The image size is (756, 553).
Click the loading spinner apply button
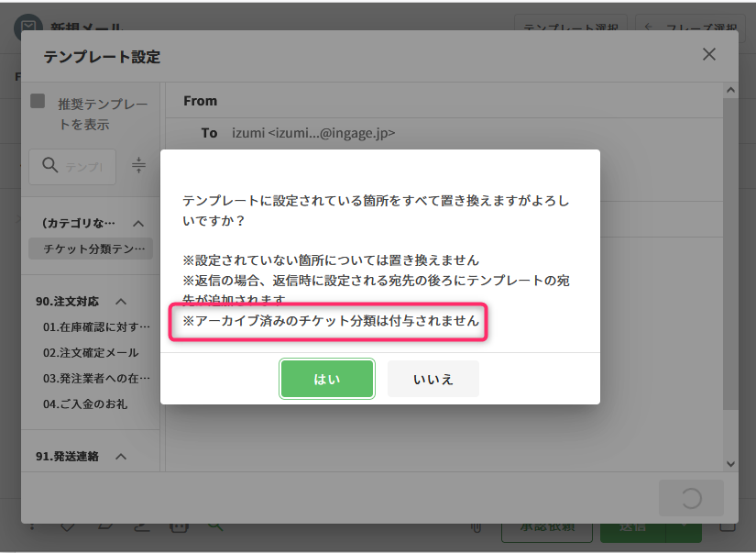691,498
